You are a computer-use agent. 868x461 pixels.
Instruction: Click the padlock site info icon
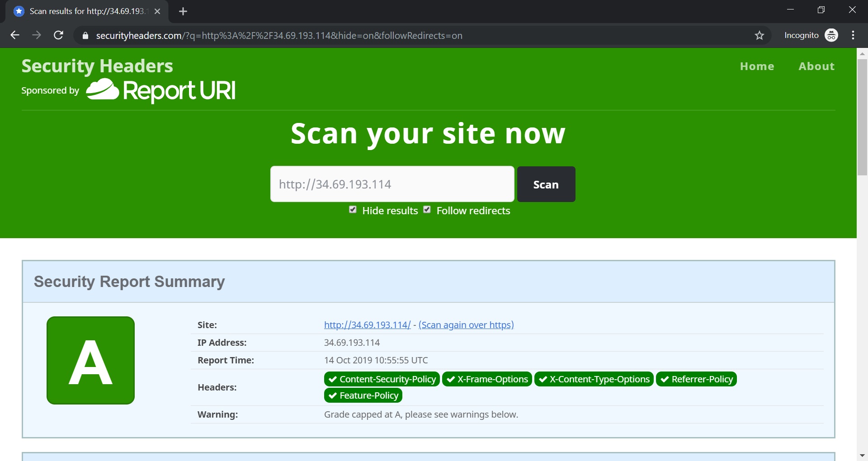[x=85, y=36]
